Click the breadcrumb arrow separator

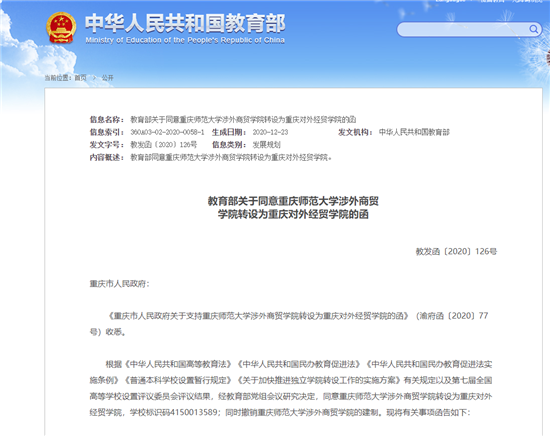94,78
